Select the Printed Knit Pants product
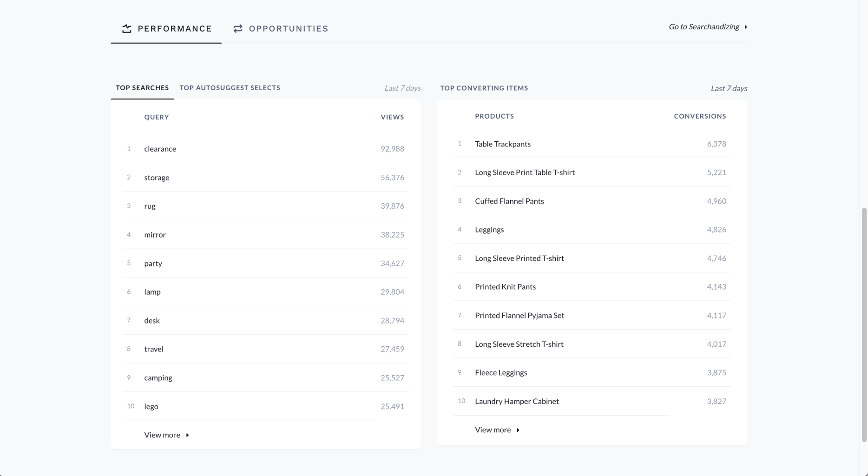Viewport: 868px width, 476px height. pos(505,287)
